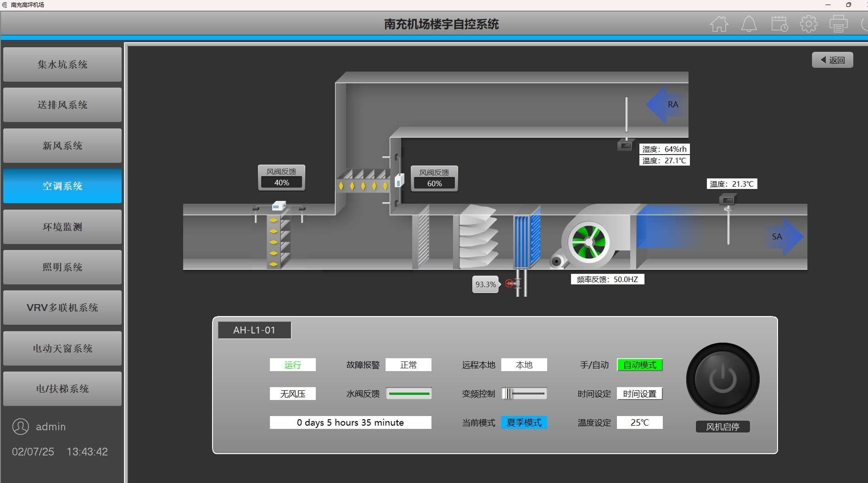Open the 25℃ temperature setpoint field
This screenshot has width=868, height=483.
[x=639, y=422]
